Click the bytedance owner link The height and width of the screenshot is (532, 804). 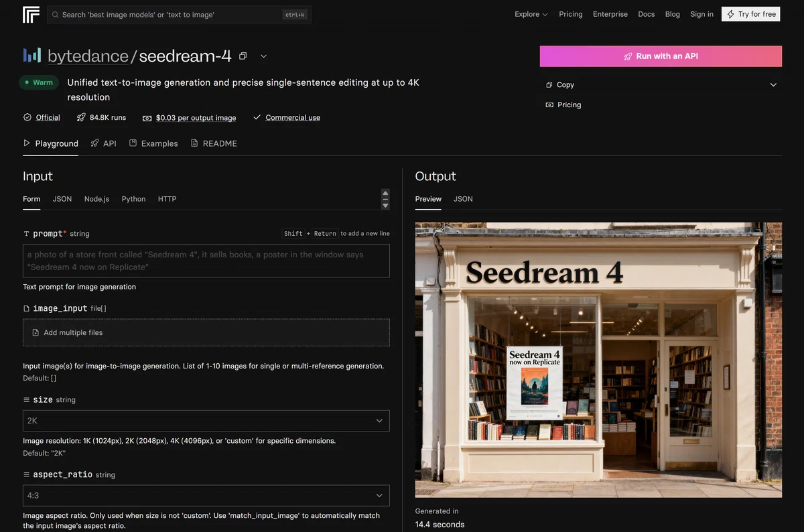click(88, 56)
